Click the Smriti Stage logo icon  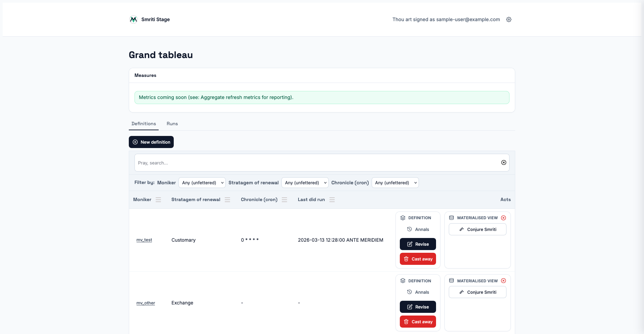tap(133, 19)
